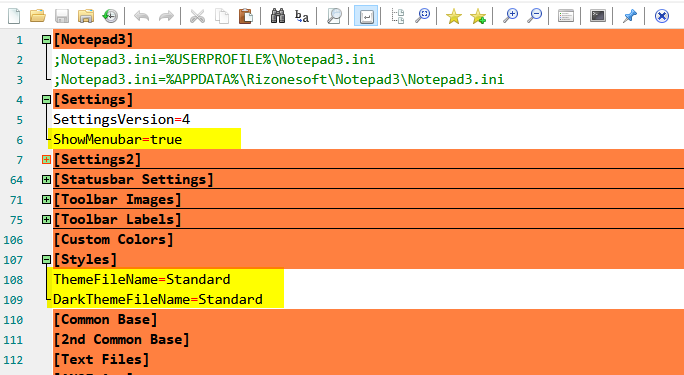Redo the last undone edit

(166, 16)
